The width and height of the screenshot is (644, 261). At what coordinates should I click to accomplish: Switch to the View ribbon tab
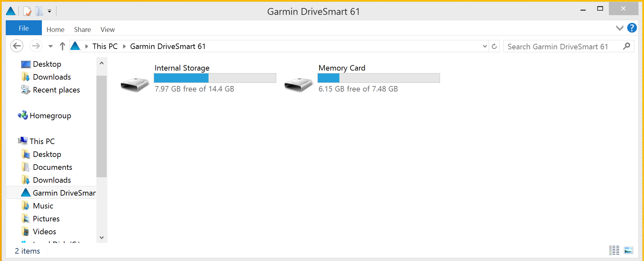(x=107, y=30)
